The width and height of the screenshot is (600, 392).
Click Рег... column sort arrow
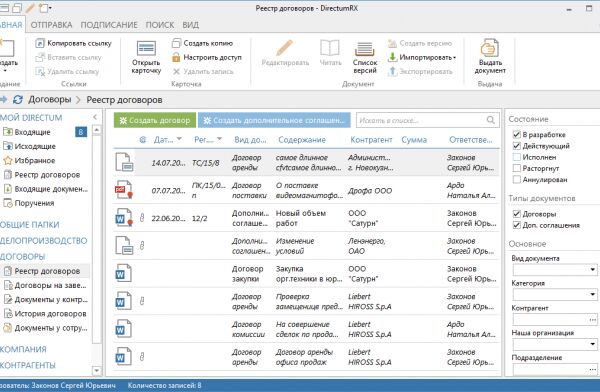(219, 139)
